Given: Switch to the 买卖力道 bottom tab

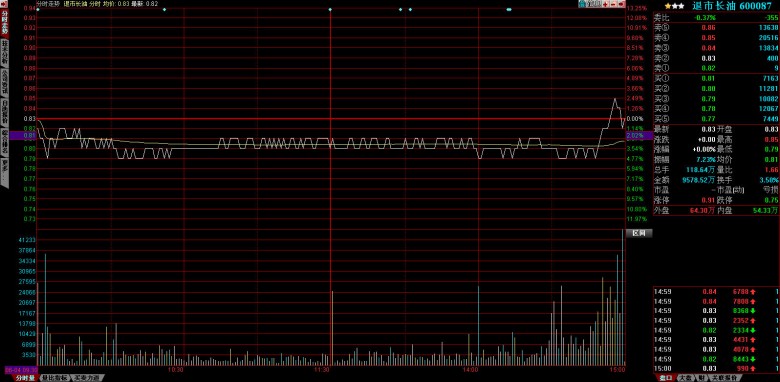Looking at the screenshot, I should tap(88, 378).
